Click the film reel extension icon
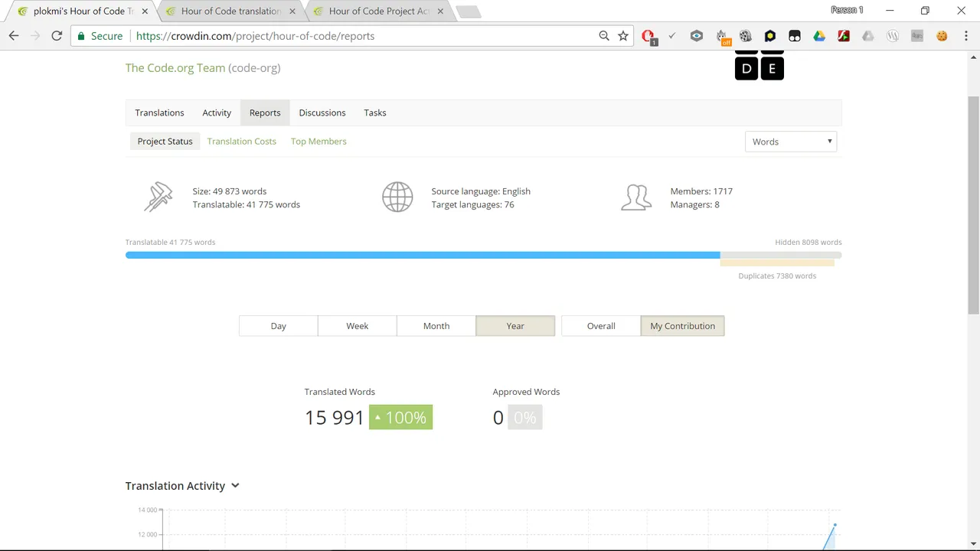This screenshot has height=551, width=980. 746,36
